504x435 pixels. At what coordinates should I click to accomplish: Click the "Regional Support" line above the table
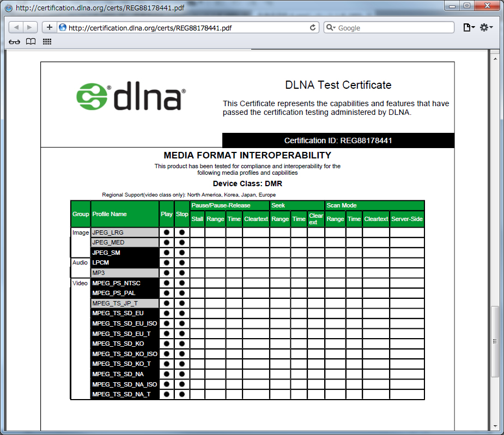189,195
